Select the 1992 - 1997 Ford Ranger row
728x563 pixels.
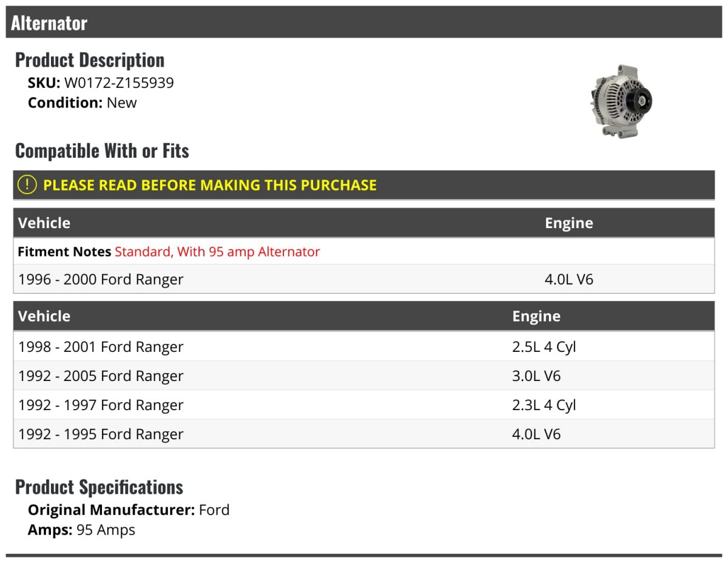coord(101,405)
